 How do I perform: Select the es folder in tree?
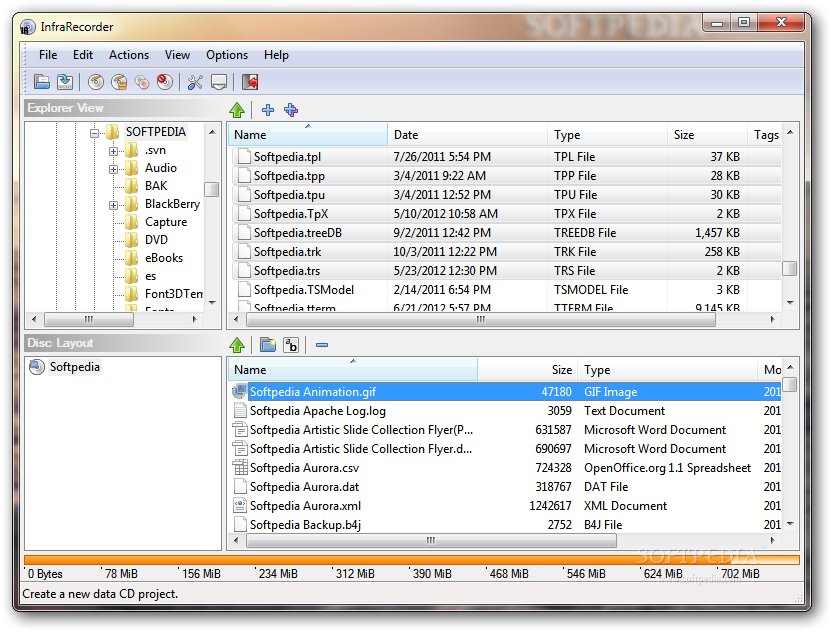(x=151, y=276)
